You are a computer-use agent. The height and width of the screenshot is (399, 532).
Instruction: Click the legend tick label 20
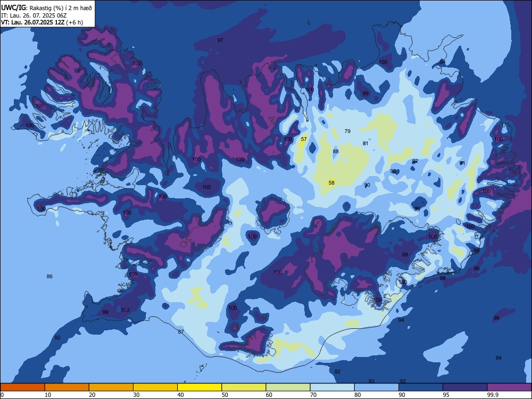click(92, 395)
